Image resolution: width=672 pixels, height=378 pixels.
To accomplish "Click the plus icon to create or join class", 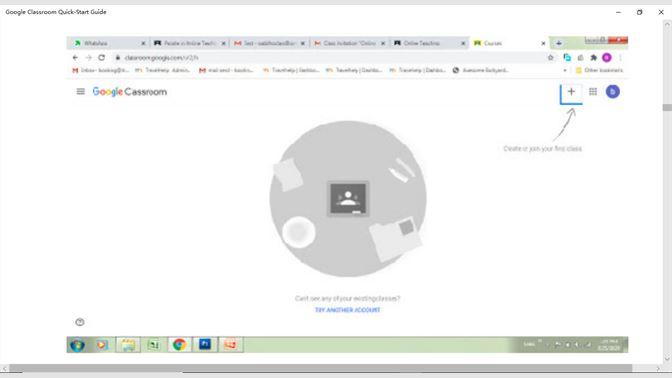I will coord(571,91).
